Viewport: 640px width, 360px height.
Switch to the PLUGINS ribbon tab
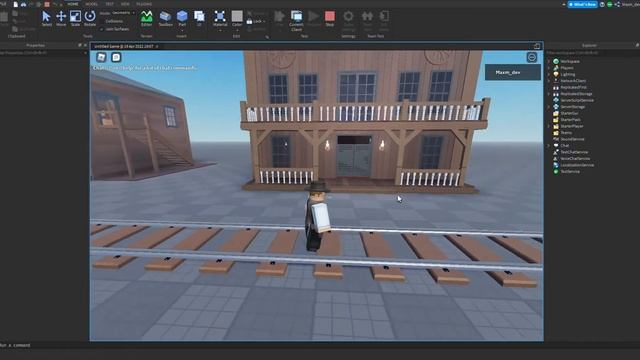pyautogui.click(x=144, y=4)
